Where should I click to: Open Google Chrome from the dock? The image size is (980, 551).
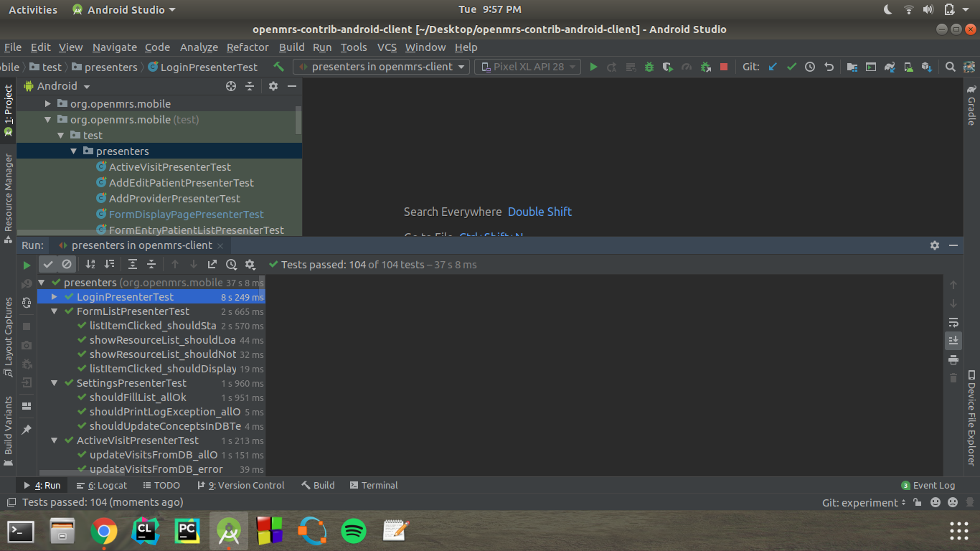click(104, 531)
